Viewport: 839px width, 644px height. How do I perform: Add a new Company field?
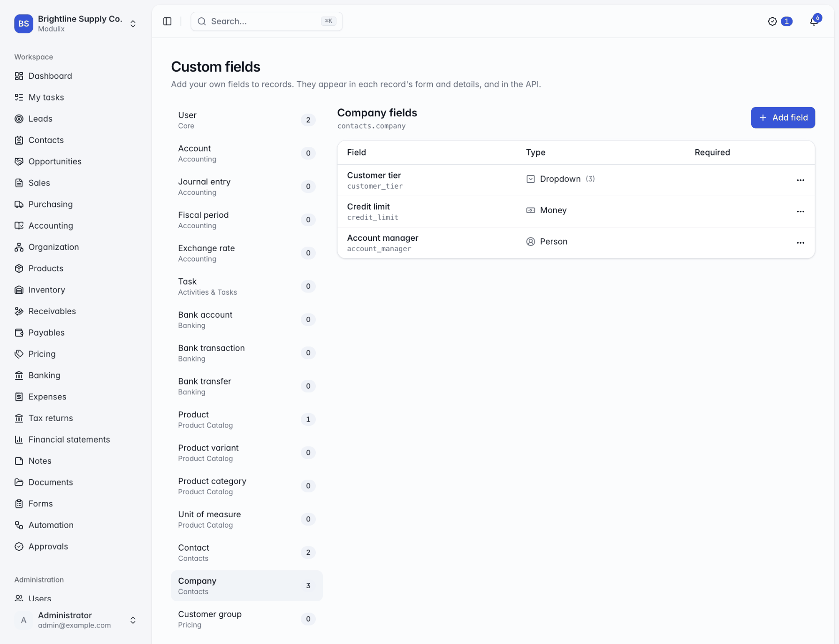783,117
